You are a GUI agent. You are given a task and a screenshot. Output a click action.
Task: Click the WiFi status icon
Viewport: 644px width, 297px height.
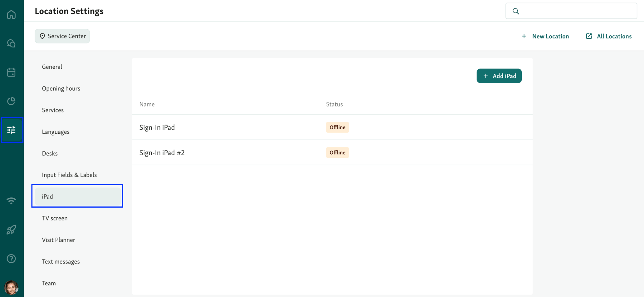coord(11,200)
